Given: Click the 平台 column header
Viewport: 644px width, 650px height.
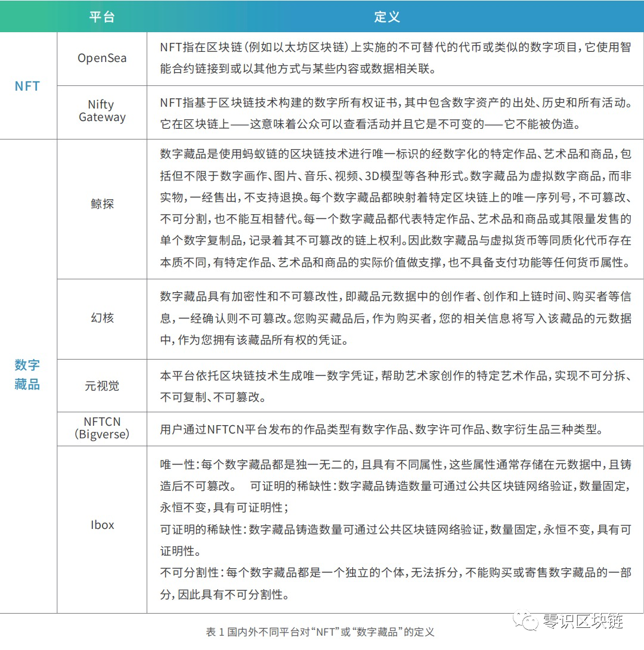Looking at the screenshot, I should pyautogui.click(x=102, y=17).
